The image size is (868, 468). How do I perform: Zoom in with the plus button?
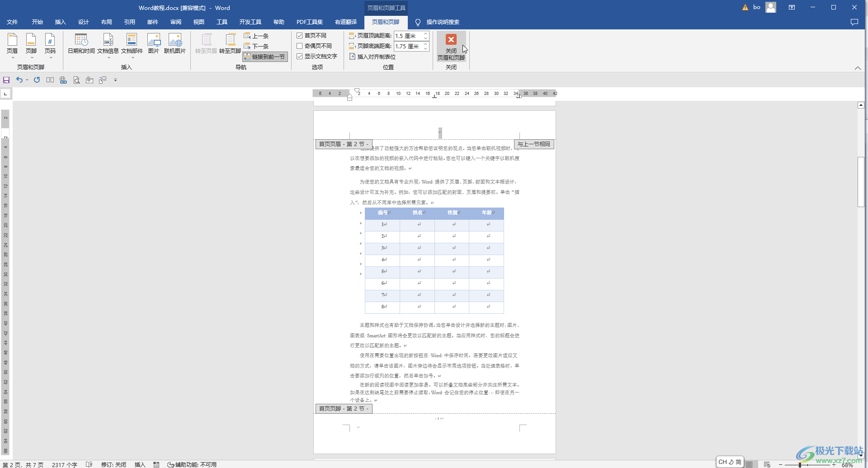834,464
